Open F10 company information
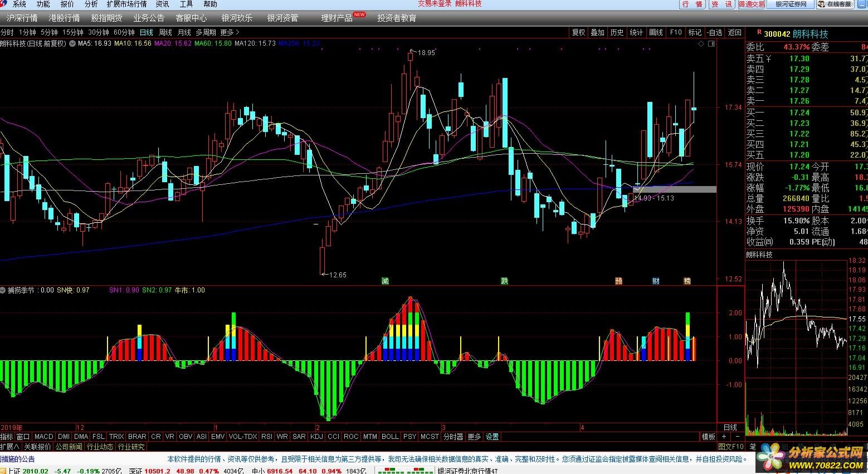The width and height of the screenshot is (868, 474). tap(676, 32)
